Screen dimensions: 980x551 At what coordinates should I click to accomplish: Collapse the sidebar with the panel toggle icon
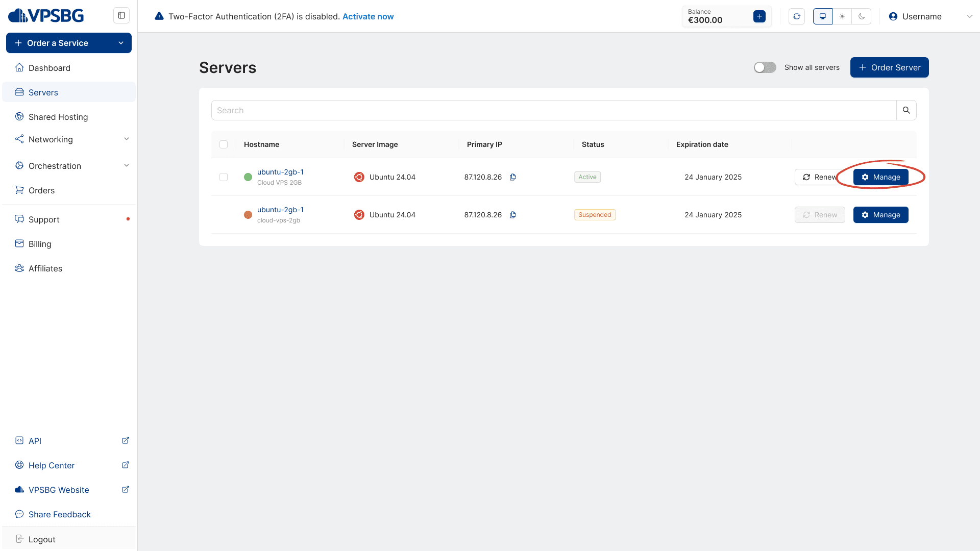click(x=121, y=15)
